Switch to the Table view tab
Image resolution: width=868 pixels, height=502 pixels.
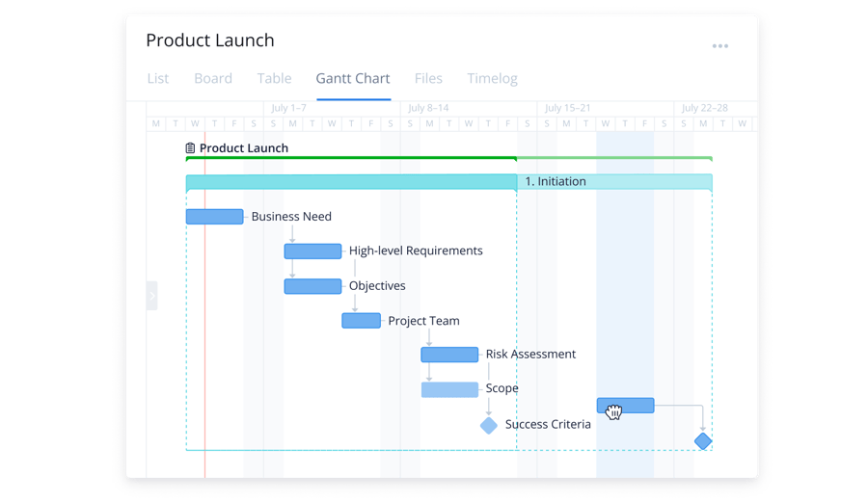click(274, 79)
